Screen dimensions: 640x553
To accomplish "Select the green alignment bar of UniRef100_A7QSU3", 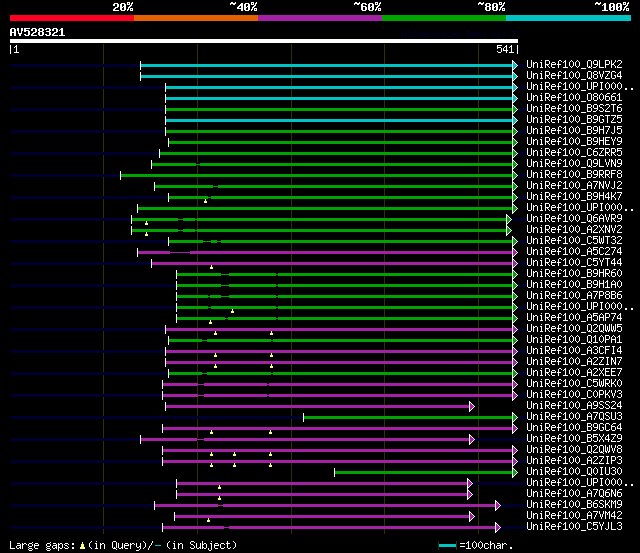I will point(408,417).
